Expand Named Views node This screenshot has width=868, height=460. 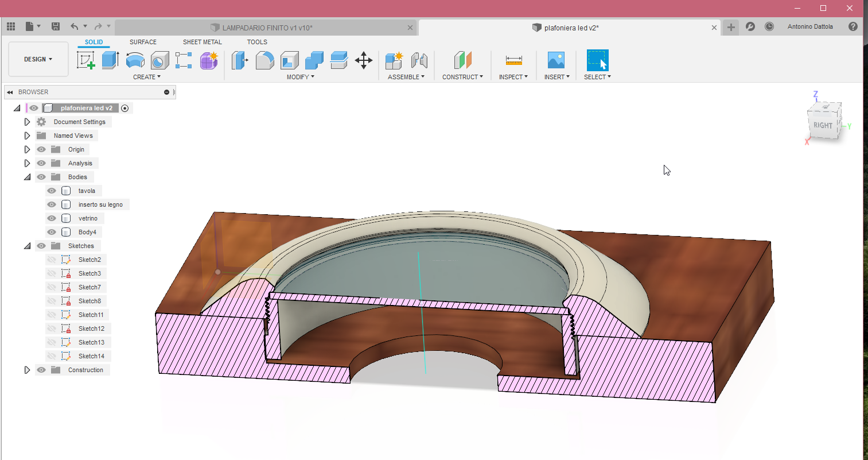click(x=27, y=136)
